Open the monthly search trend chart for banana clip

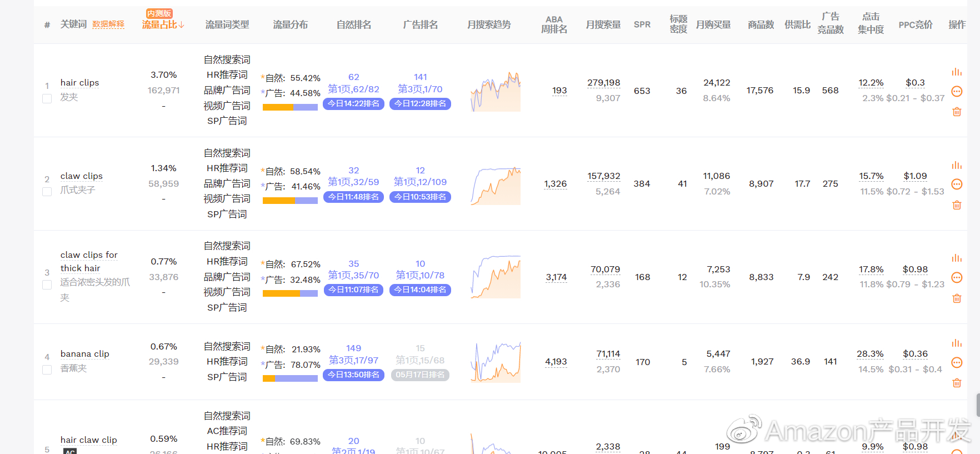496,362
